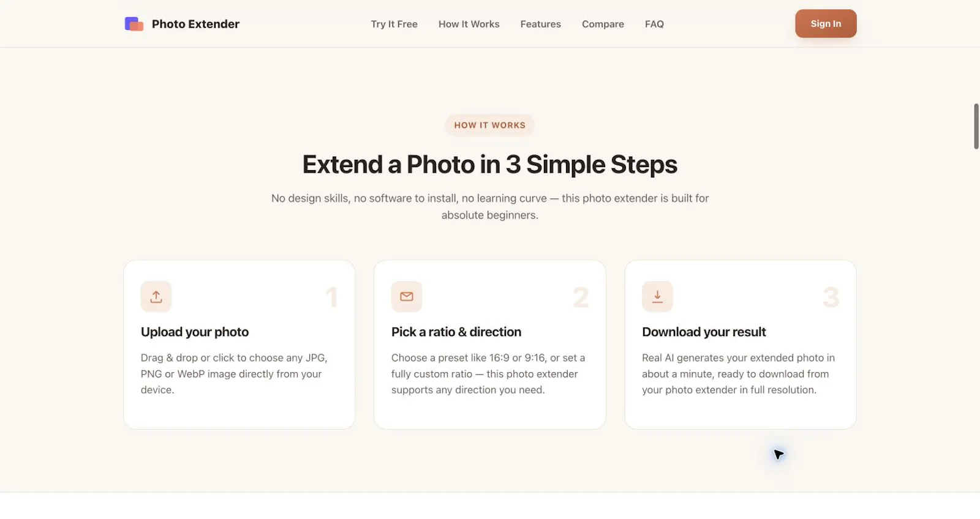Click the 'Choose a preset like 16:9' description
This screenshot has height=519, width=980.
tap(488, 373)
